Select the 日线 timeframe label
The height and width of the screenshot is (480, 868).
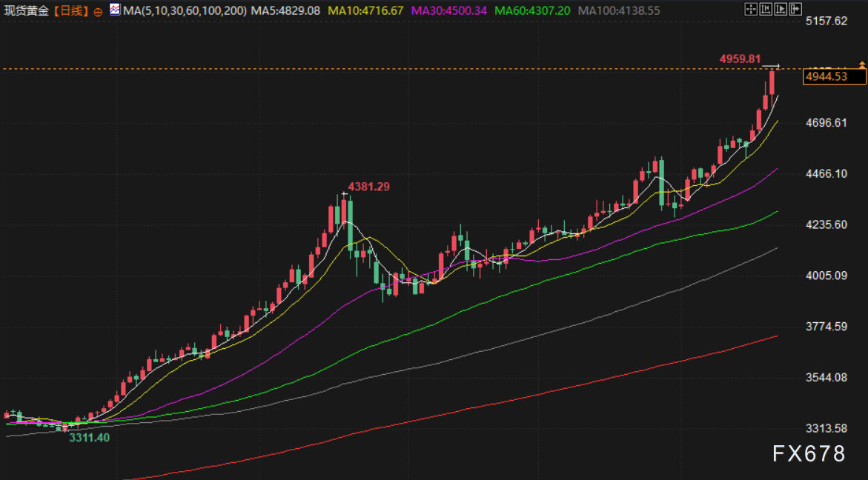(x=70, y=10)
